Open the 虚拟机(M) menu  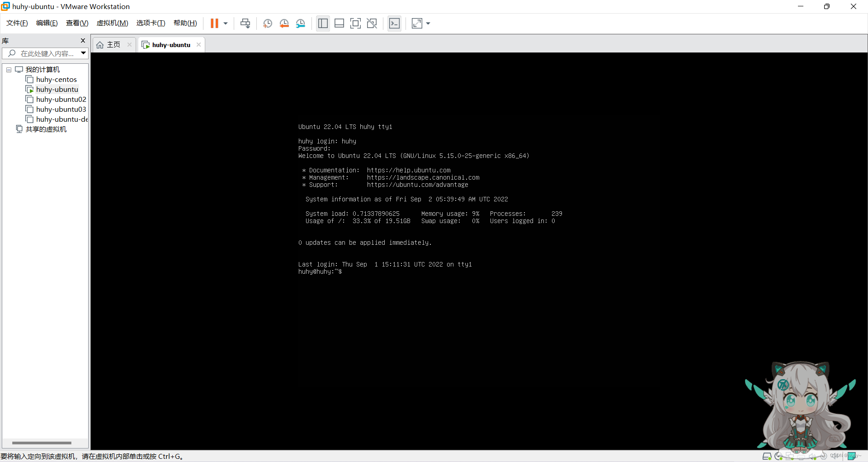pos(113,23)
